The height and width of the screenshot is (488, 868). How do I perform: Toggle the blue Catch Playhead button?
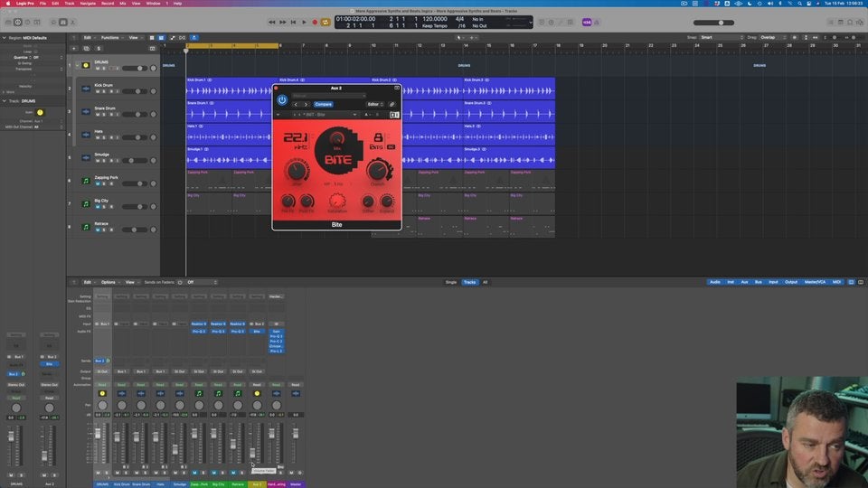(x=193, y=38)
